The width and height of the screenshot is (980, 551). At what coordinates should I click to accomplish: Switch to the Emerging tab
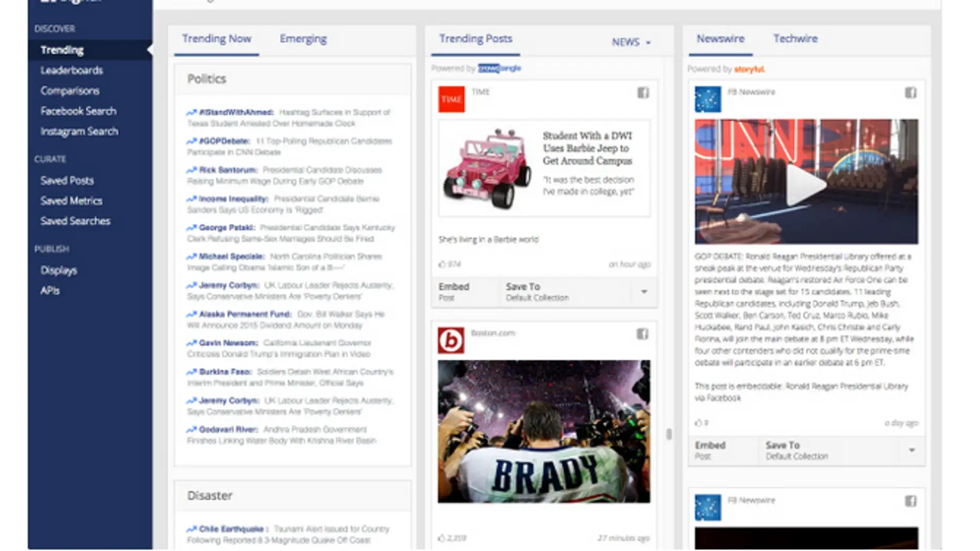pyautogui.click(x=303, y=39)
